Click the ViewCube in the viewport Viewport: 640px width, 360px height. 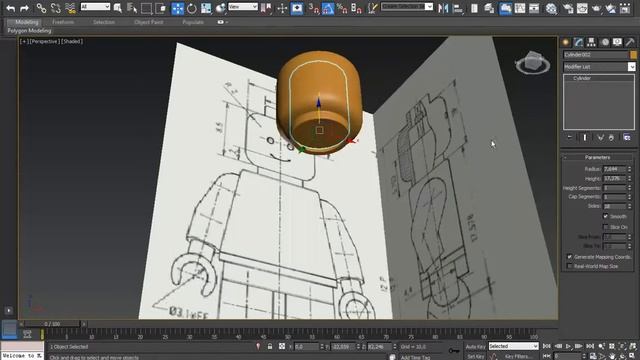(x=532, y=62)
